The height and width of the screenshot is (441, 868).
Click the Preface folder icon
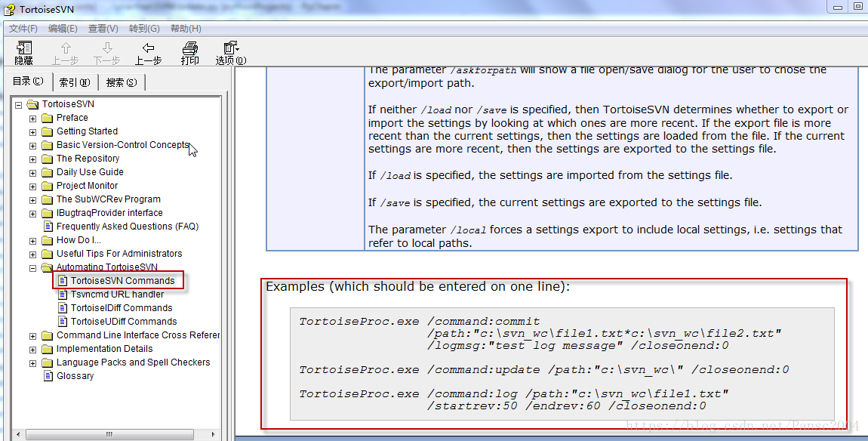tap(47, 118)
